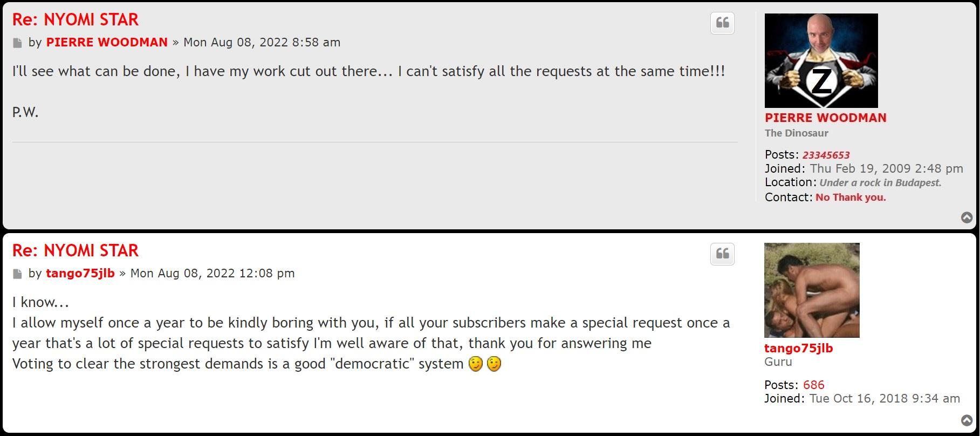Click tango75jlb username below the avatar
The height and width of the screenshot is (436, 980).
click(798, 348)
